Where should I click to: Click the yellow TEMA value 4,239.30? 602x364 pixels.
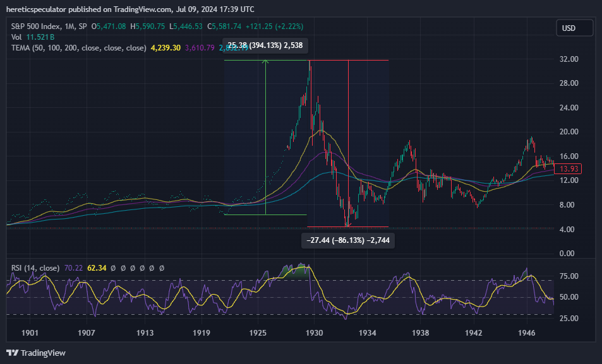click(166, 48)
